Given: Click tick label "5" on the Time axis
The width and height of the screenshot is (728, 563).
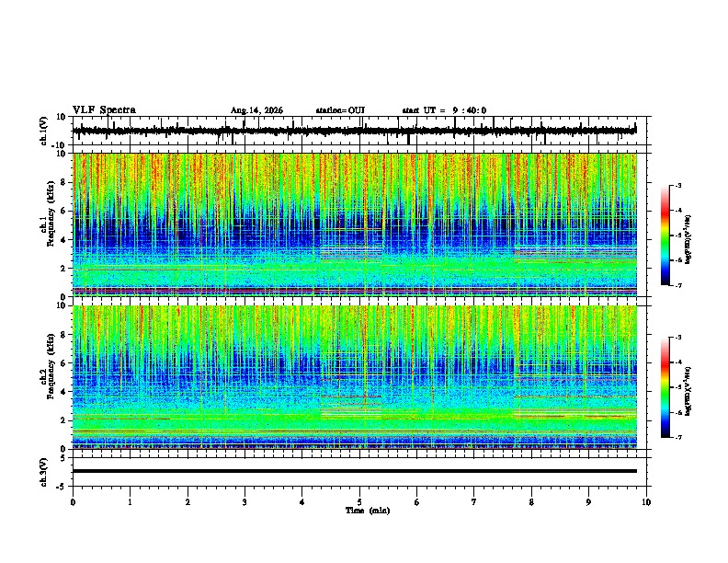Looking at the screenshot, I should click(359, 502).
